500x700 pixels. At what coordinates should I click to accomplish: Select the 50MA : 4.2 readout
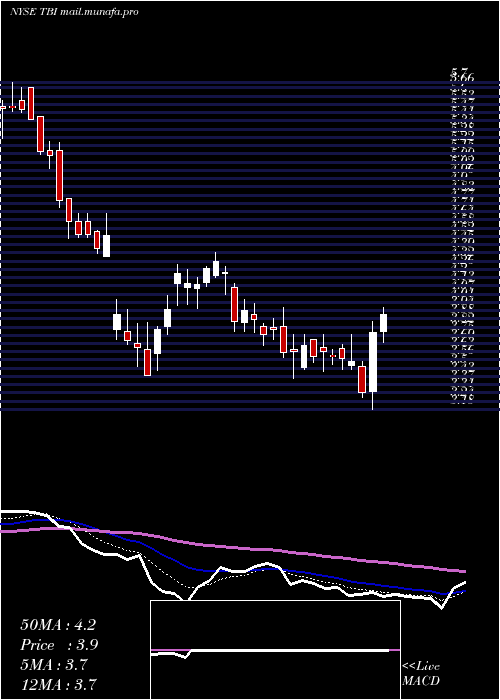(58, 625)
